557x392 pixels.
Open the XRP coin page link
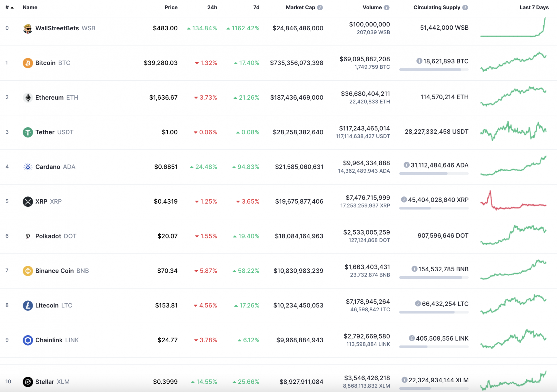pos(48,201)
